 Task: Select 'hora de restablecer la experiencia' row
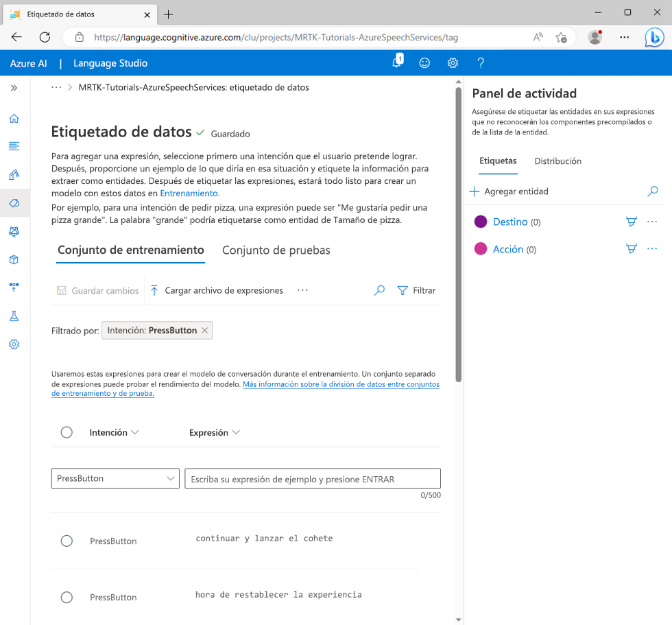(x=67, y=597)
